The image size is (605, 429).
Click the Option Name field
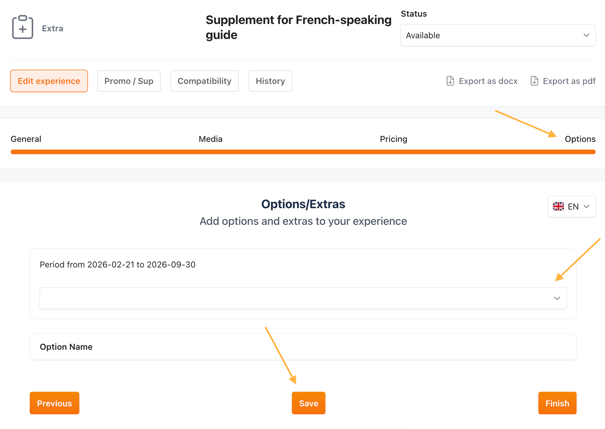pos(302,347)
